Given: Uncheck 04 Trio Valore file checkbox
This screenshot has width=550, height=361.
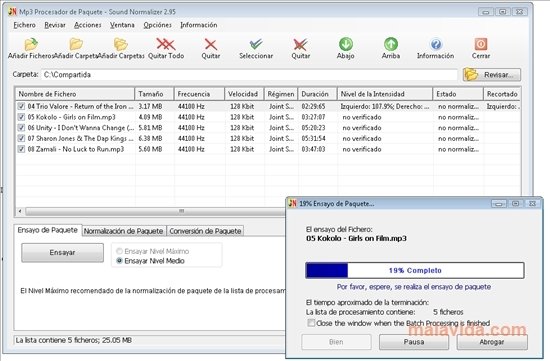Looking at the screenshot, I should click(x=21, y=106).
